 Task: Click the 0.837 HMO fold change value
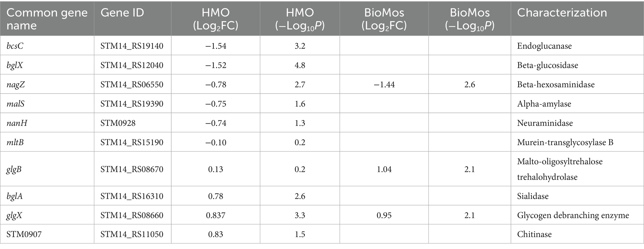215,215
